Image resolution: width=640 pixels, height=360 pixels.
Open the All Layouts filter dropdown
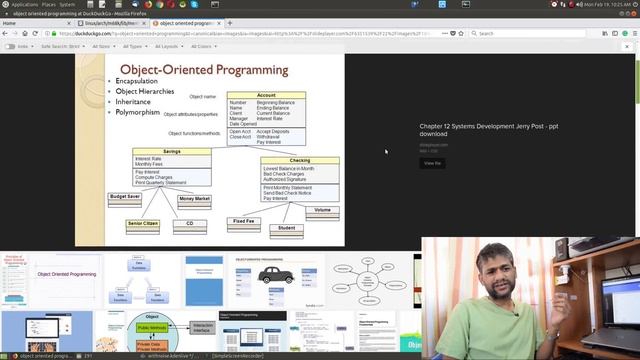click(x=169, y=47)
